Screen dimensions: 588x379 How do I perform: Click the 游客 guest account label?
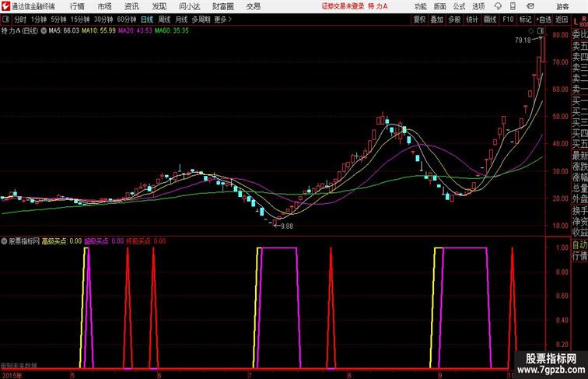tap(562, 6)
